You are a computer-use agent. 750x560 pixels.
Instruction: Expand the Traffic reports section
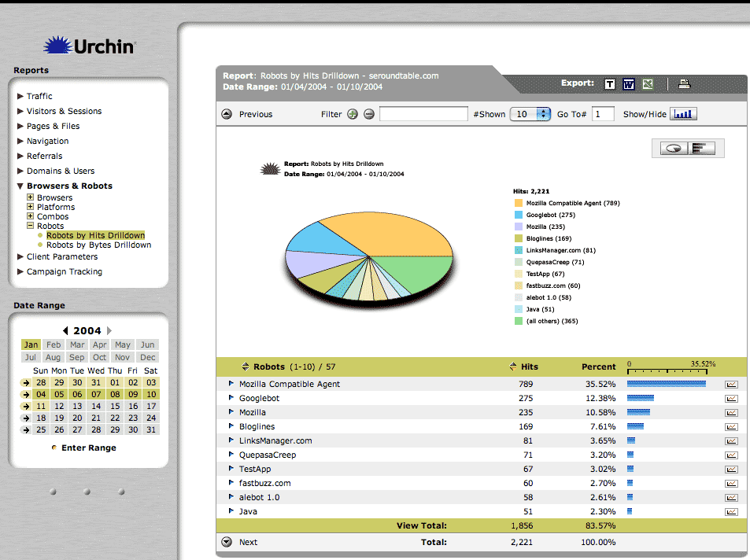tap(20, 96)
